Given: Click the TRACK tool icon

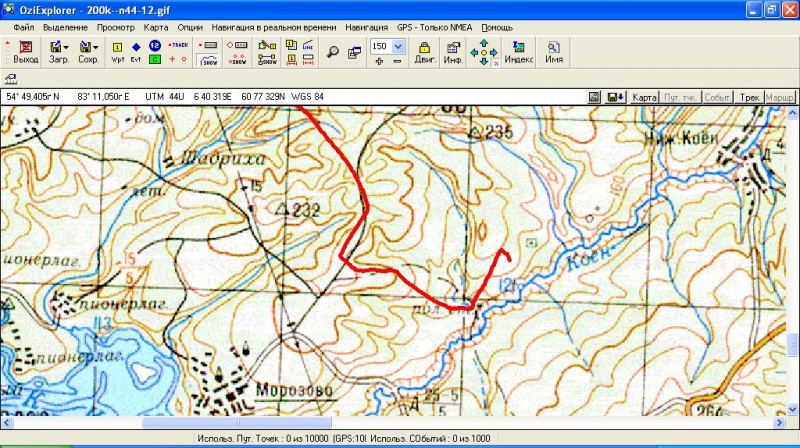Looking at the screenshot, I should 180,46.
